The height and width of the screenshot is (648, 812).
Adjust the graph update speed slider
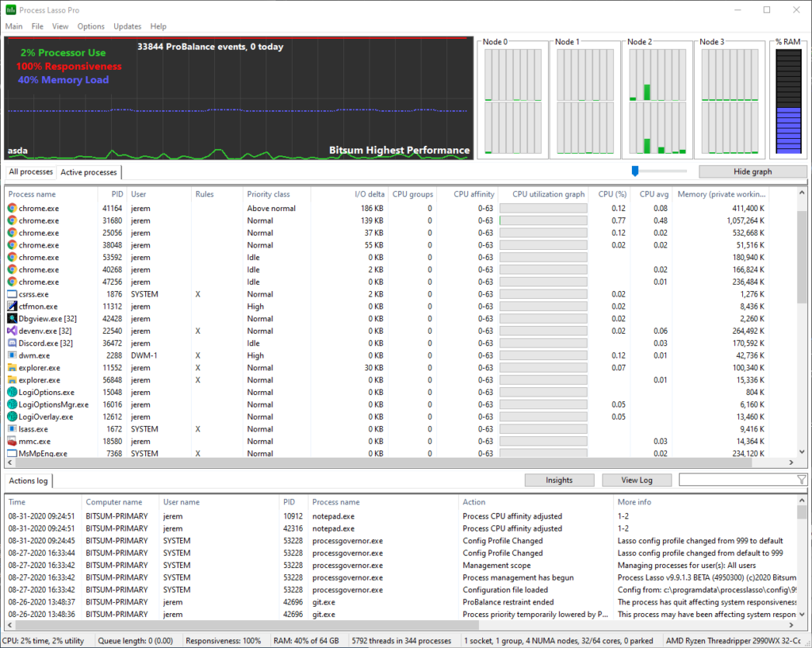[x=635, y=170]
